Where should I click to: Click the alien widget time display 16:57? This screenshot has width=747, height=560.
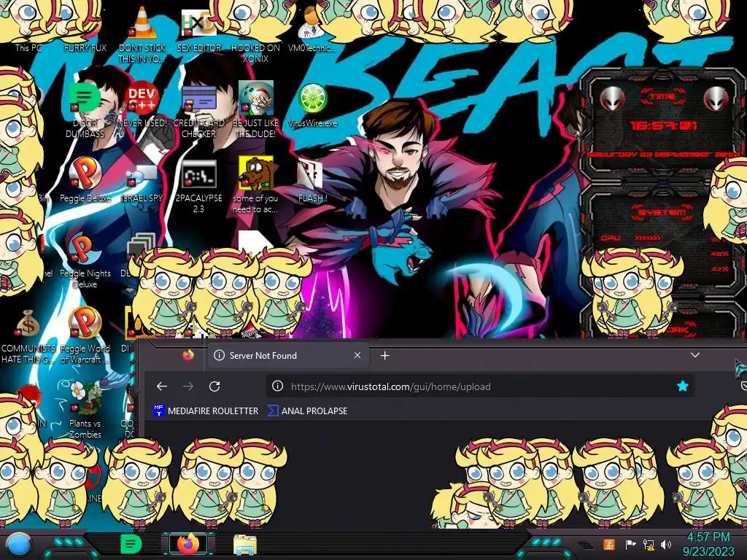tap(663, 125)
